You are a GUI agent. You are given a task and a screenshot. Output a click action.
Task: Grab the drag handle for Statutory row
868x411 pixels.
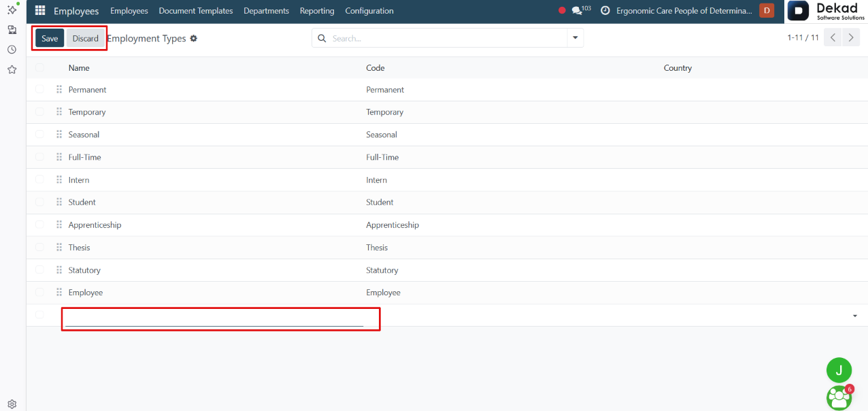coord(59,270)
